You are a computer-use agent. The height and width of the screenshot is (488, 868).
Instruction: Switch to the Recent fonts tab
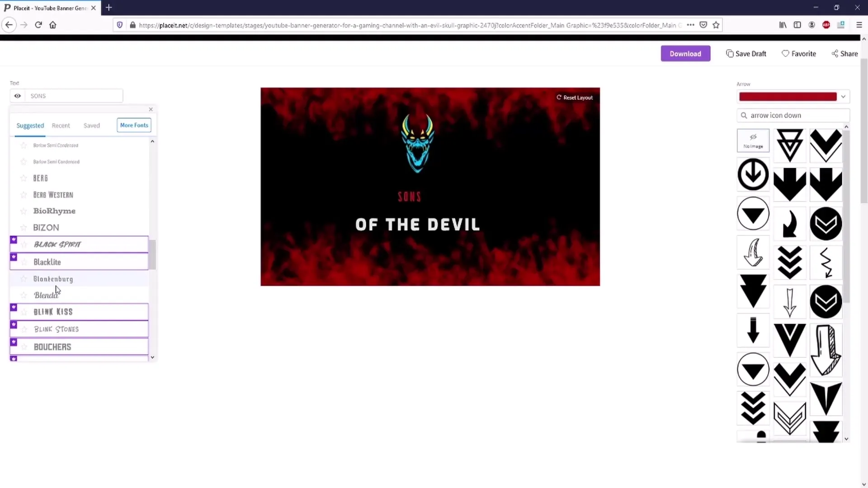(x=61, y=125)
